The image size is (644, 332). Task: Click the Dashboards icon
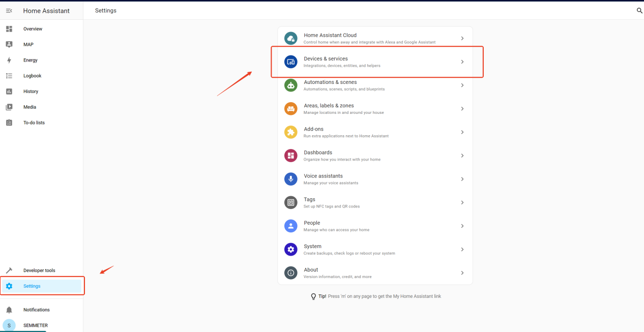click(290, 156)
